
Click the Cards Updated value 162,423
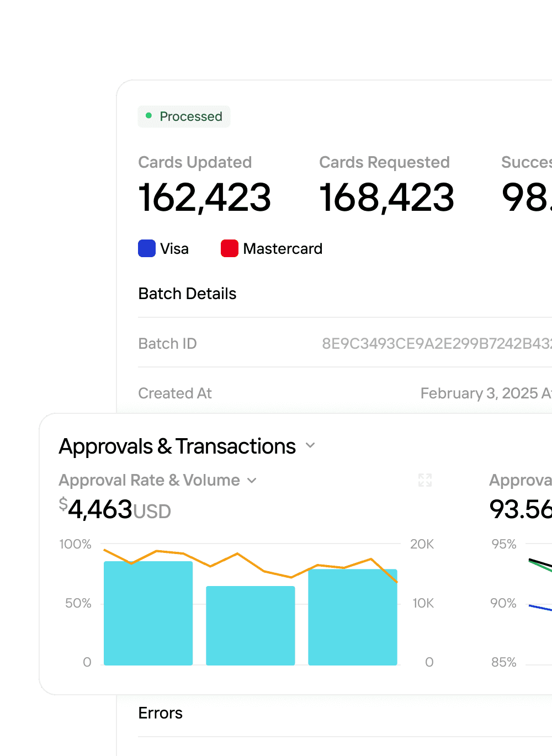[205, 197]
